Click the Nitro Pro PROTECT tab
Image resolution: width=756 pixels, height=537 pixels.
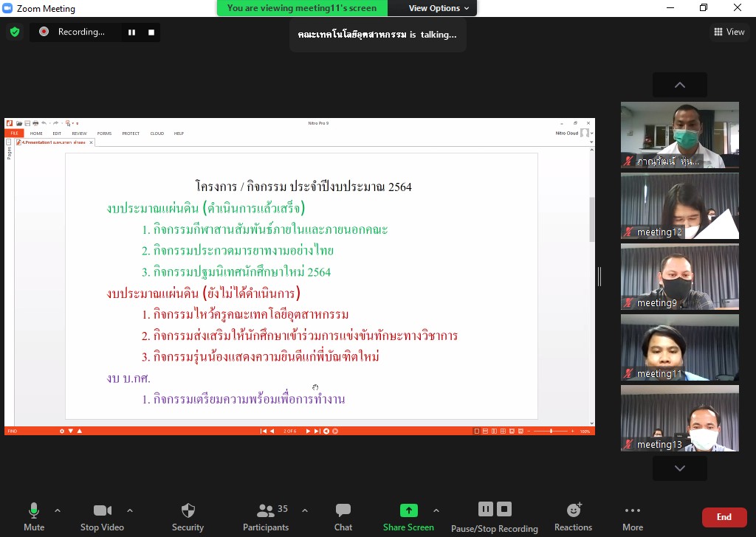tap(131, 134)
